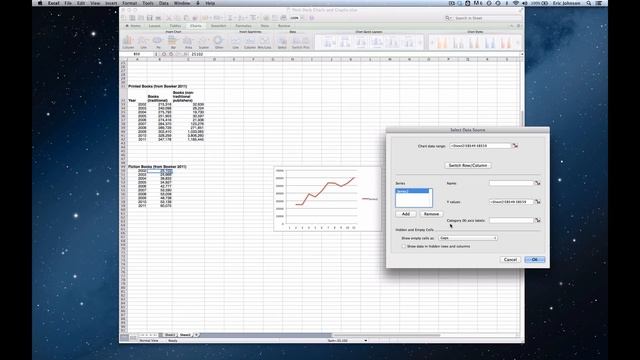Pick the blue chart style swatch
Screen dimensions: 640x360
(490, 42)
